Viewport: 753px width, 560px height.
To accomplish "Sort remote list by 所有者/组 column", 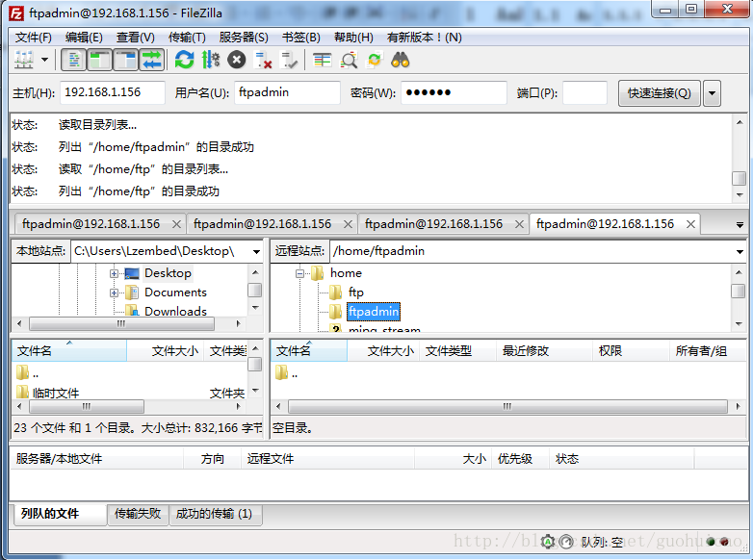I will tap(708, 351).
